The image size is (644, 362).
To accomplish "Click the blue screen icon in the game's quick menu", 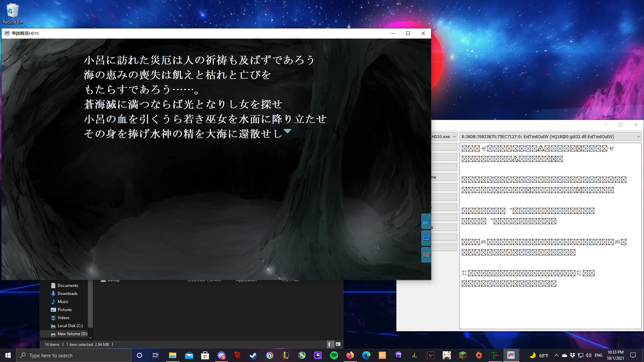I will 426,238.
